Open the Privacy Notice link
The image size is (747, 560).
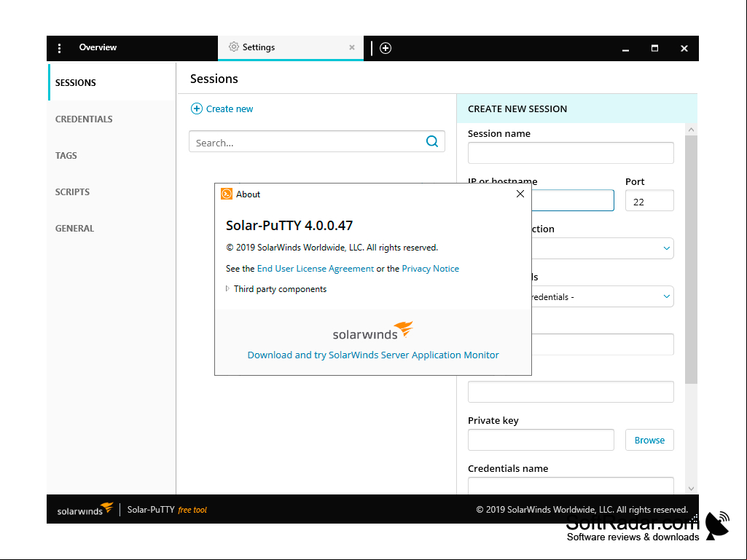click(430, 269)
